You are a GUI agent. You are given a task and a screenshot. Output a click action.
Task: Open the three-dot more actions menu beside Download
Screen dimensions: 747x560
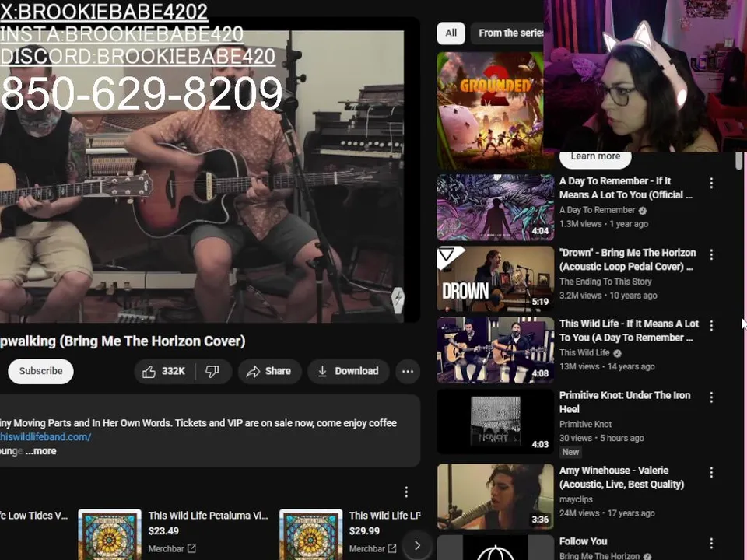pos(408,372)
